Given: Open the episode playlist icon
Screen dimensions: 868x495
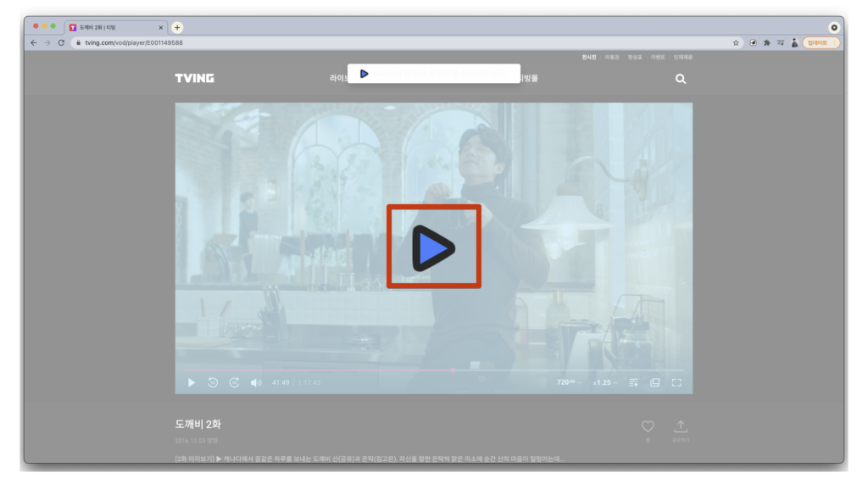Looking at the screenshot, I should tap(633, 382).
